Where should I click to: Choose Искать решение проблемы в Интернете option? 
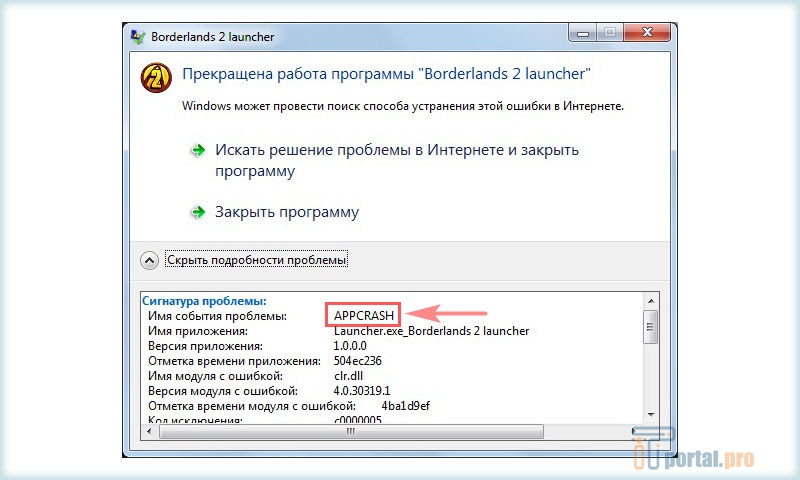tap(396, 160)
